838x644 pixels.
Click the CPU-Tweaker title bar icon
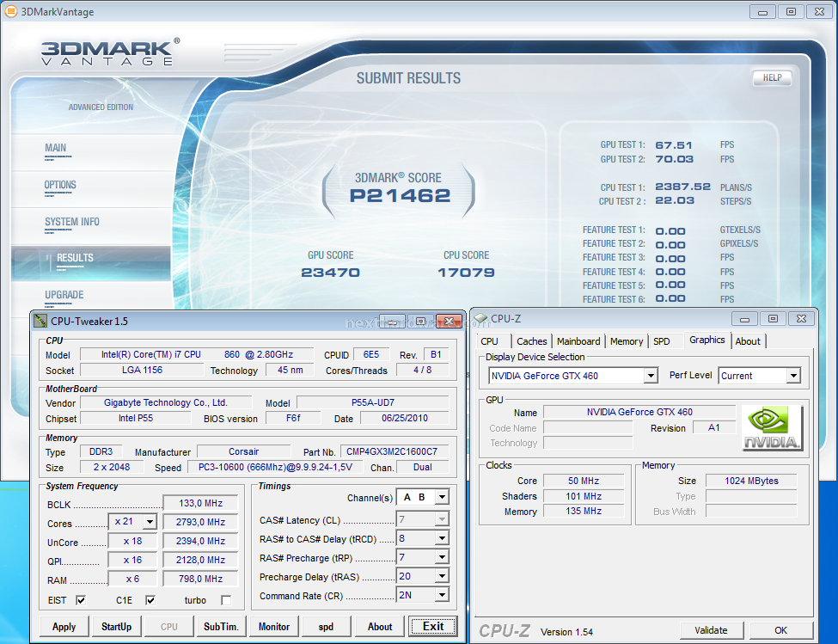40,321
